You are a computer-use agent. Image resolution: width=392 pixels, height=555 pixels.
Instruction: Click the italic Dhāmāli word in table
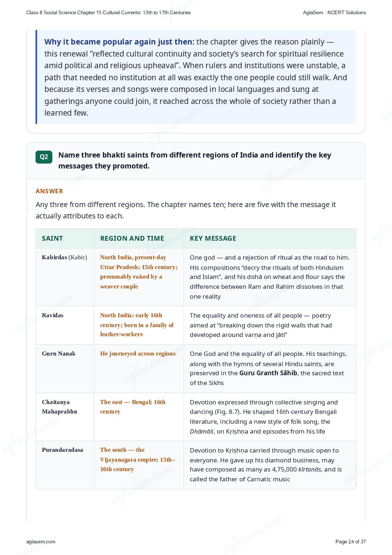[201, 431]
